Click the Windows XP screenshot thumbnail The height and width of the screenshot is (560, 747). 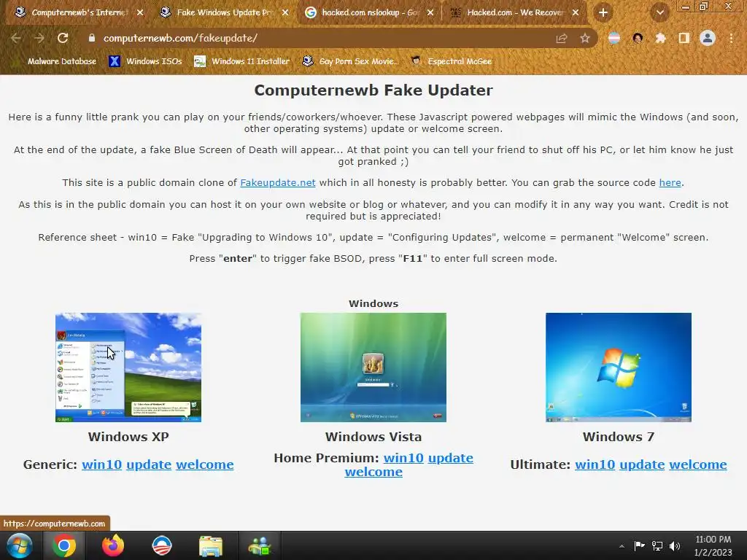128,367
